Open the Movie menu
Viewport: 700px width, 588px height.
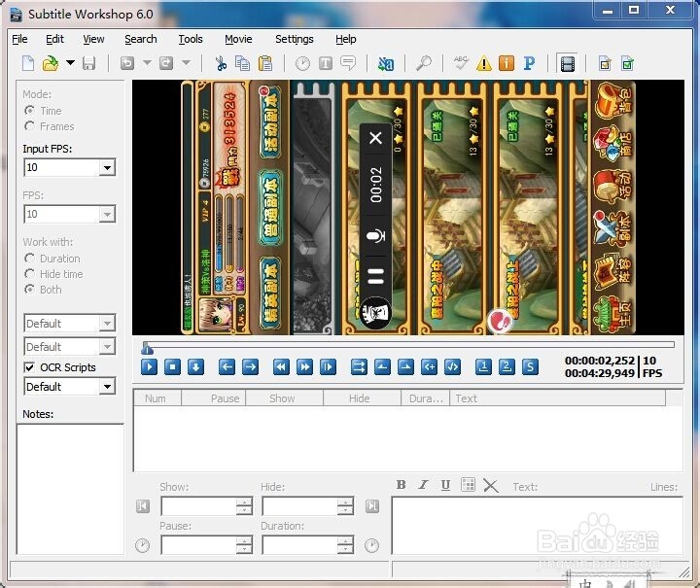(238, 39)
